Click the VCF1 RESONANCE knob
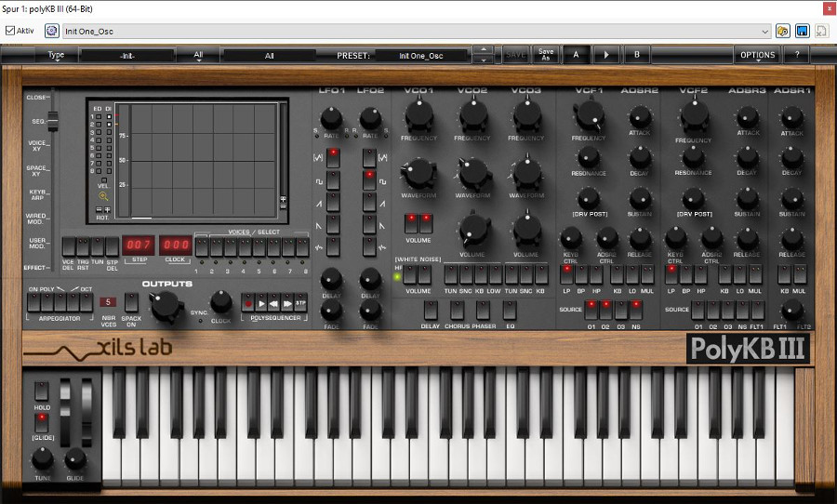 pyautogui.click(x=589, y=158)
